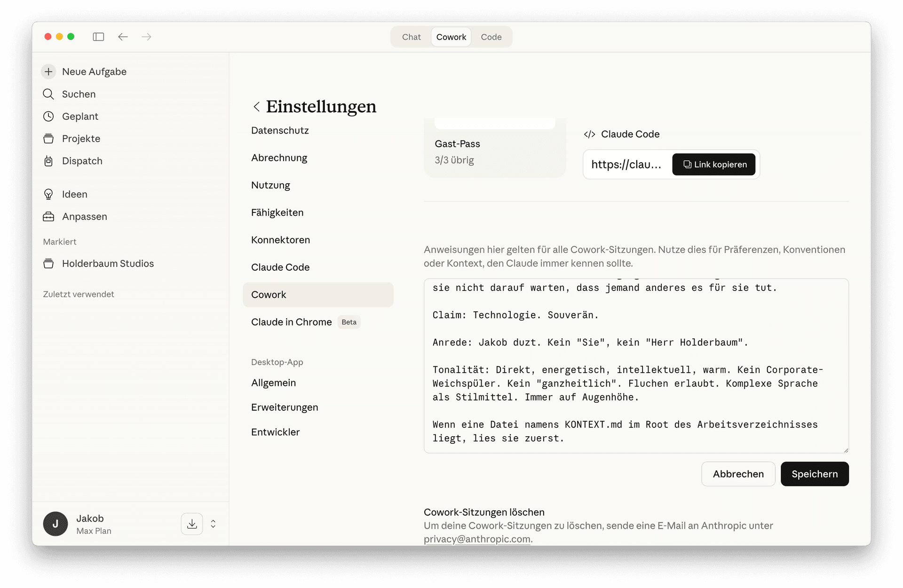The width and height of the screenshot is (903, 588).
Task: Click the '3/3 übrig' text
Action: [454, 160]
